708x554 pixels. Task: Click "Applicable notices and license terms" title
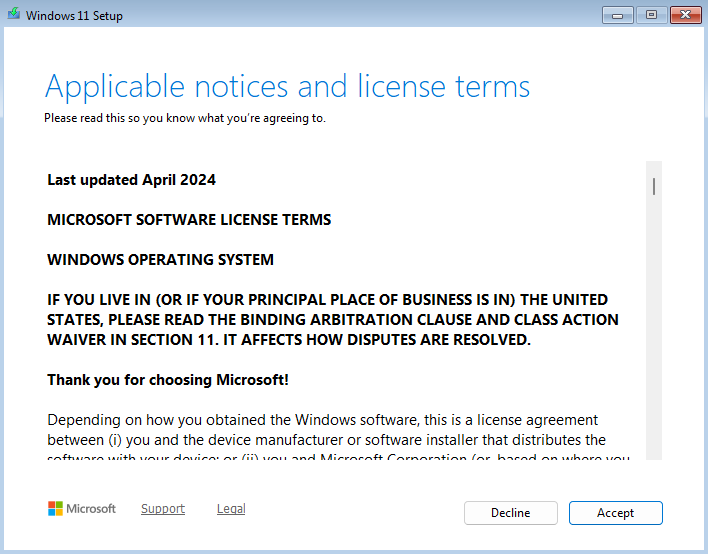click(287, 87)
